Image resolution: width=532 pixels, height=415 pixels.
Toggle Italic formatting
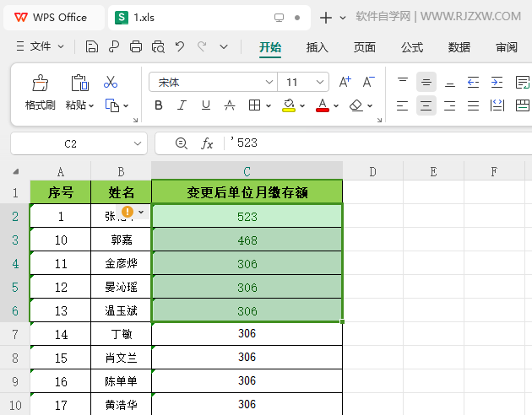(182, 105)
